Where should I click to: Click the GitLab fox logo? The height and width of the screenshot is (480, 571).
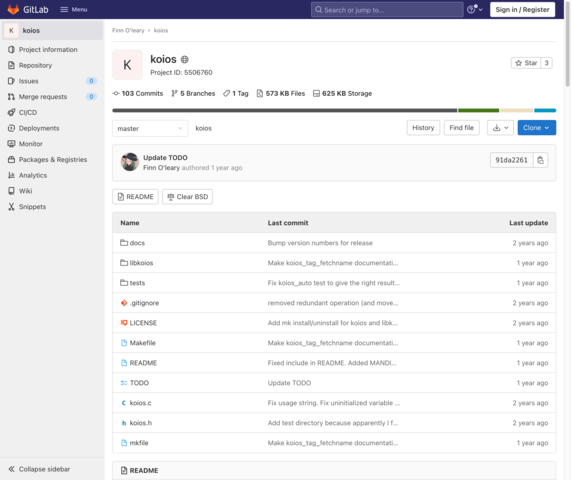(13, 9)
